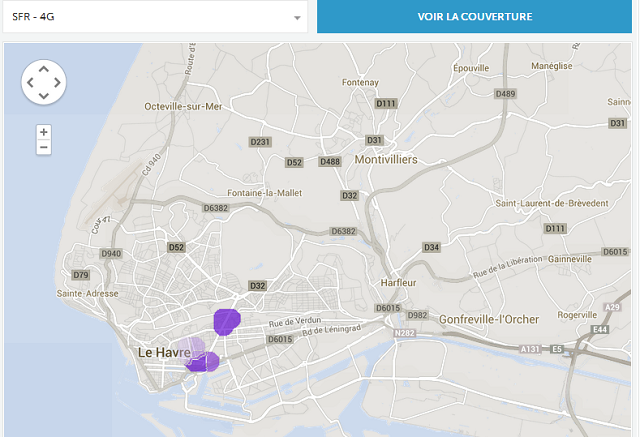Zoom out with the minus button
This screenshot has width=640, height=437.
point(43,147)
